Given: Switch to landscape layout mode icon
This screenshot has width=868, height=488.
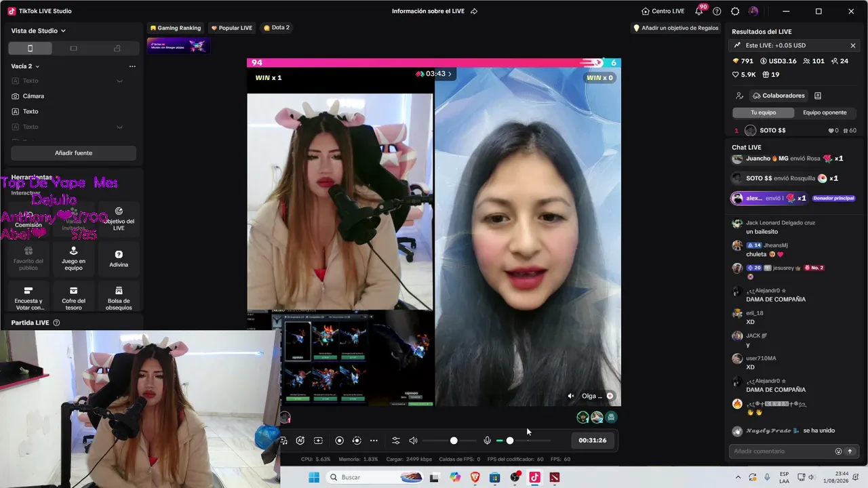Looking at the screenshot, I should click(74, 48).
